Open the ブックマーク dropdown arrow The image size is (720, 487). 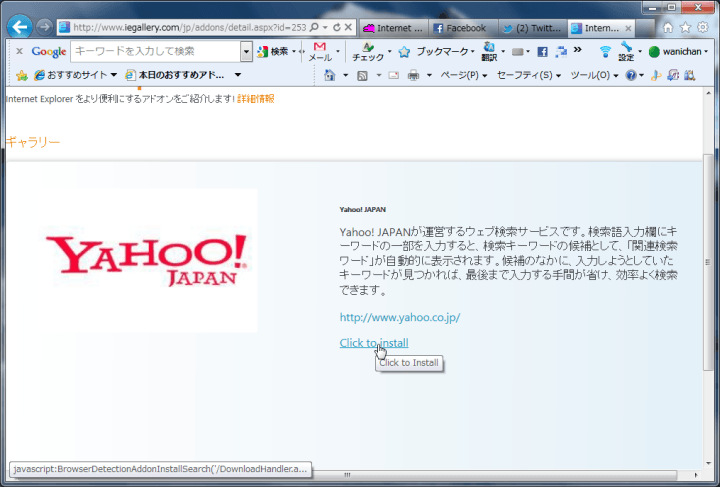(x=473, y=51)
